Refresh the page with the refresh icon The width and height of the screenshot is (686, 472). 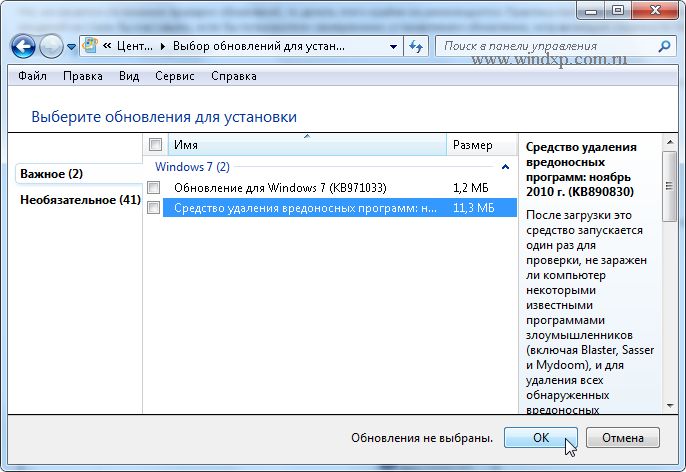click(x=416, y=46)
